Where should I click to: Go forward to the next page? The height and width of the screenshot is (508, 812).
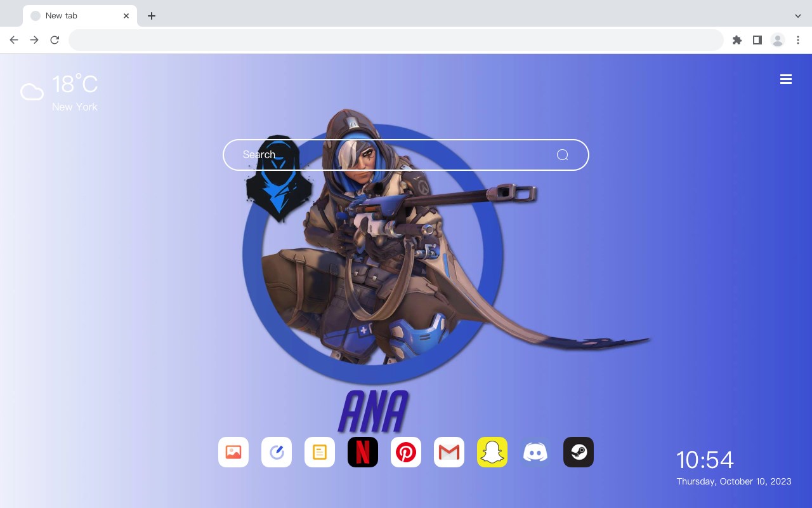click(x=34, y=40)
